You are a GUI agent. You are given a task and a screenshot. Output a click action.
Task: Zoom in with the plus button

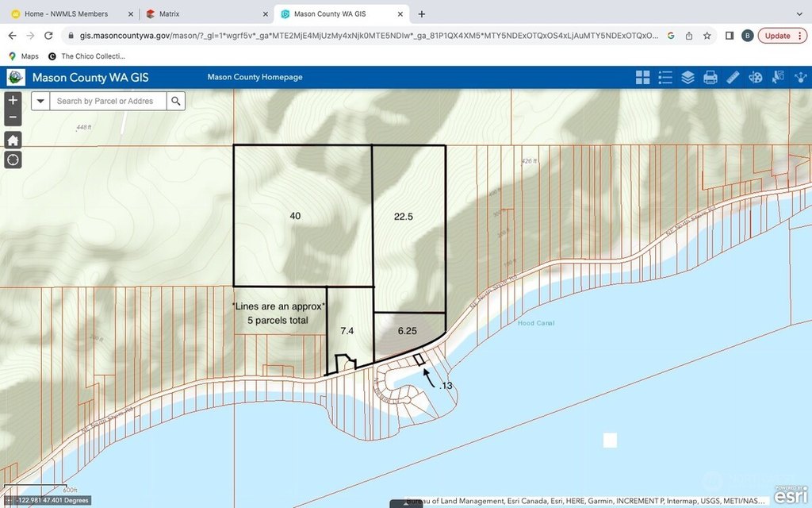(x=13, y=101)
